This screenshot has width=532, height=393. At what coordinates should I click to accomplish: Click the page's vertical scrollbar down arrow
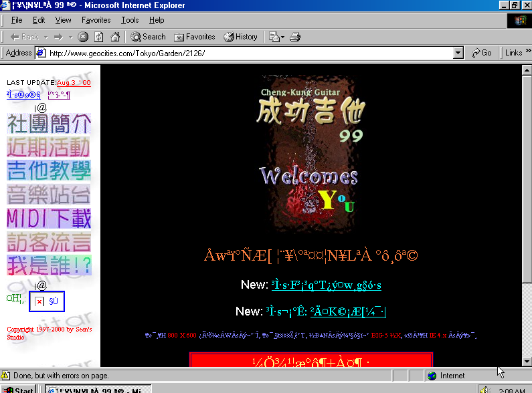[527, 363]
